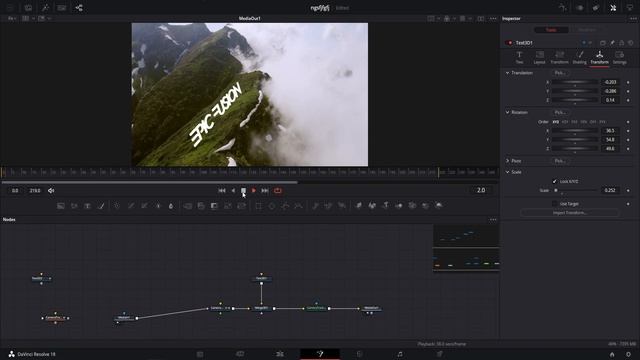Enable the Use Target checkbox
The image size is (640, 360).
[554, 204]
